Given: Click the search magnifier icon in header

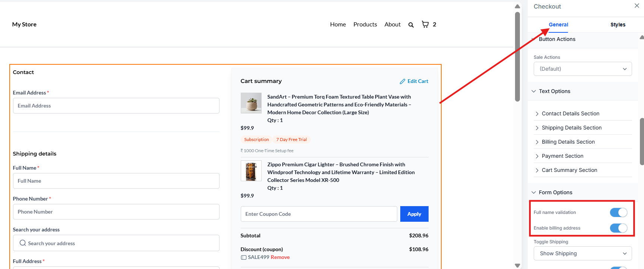Looking at the screenshot, I should (x=411, y=25).
